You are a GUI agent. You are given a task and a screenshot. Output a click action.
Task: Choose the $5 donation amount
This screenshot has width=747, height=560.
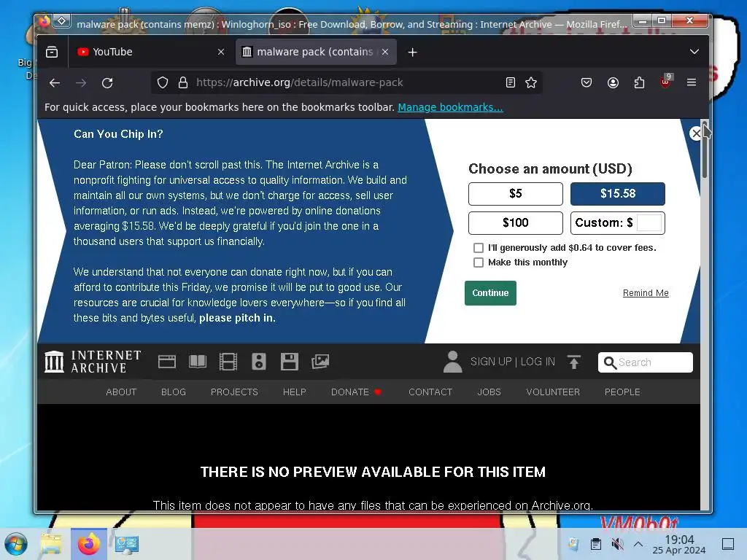tap(516, 194)
